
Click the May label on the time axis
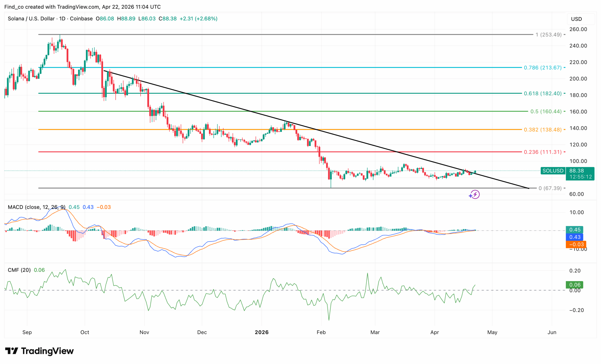click(492, 332)
